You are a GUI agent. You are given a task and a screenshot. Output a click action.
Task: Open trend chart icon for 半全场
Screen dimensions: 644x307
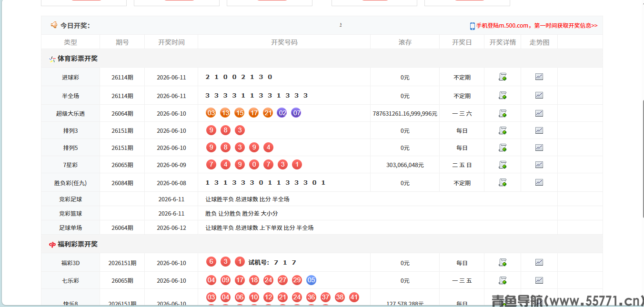539,95
